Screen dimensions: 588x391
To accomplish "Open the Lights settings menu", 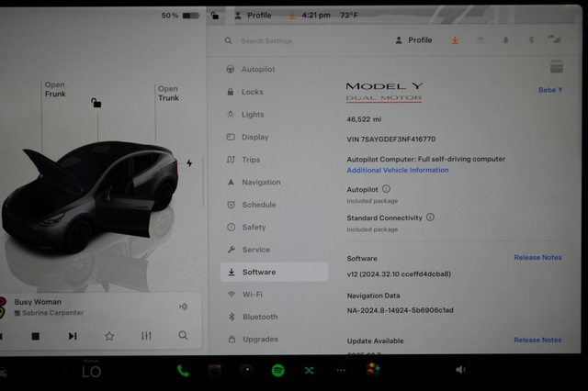I will click(x=245, y=114).
